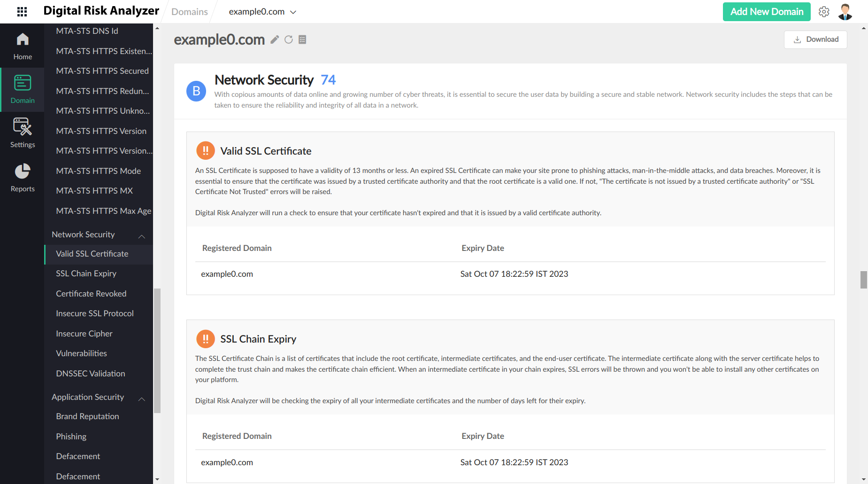Download the domain report
The image size is (868, 484).
click(815, 39)
